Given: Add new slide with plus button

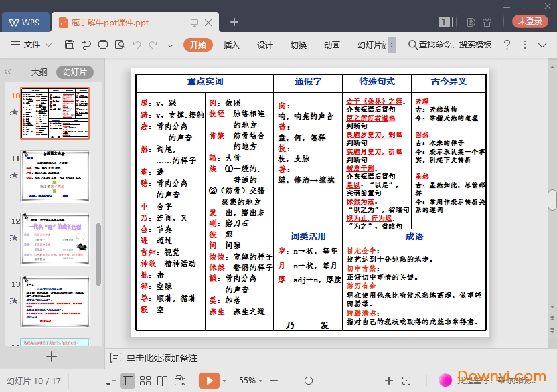Looking at the screenshot, I should (x=52, y=357).
